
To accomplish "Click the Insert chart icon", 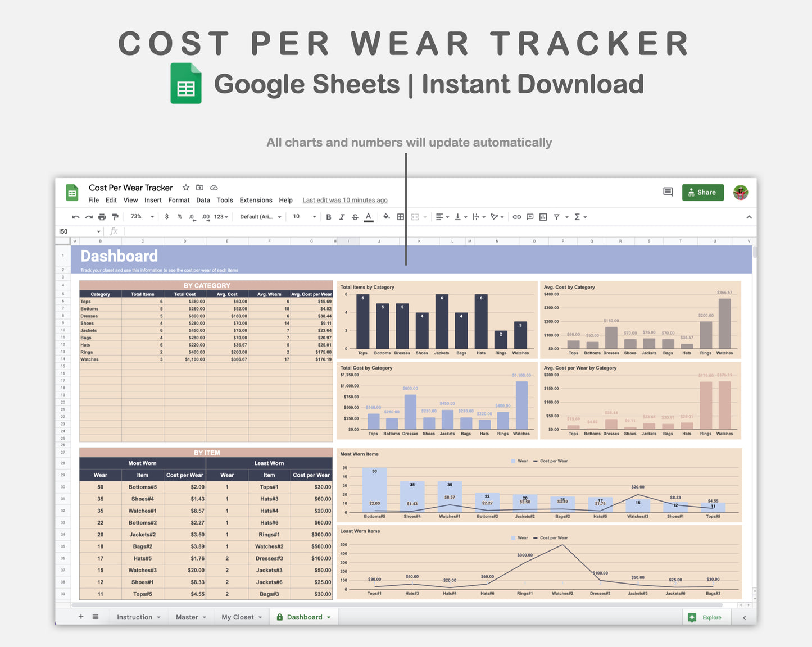I will [542, 217].
